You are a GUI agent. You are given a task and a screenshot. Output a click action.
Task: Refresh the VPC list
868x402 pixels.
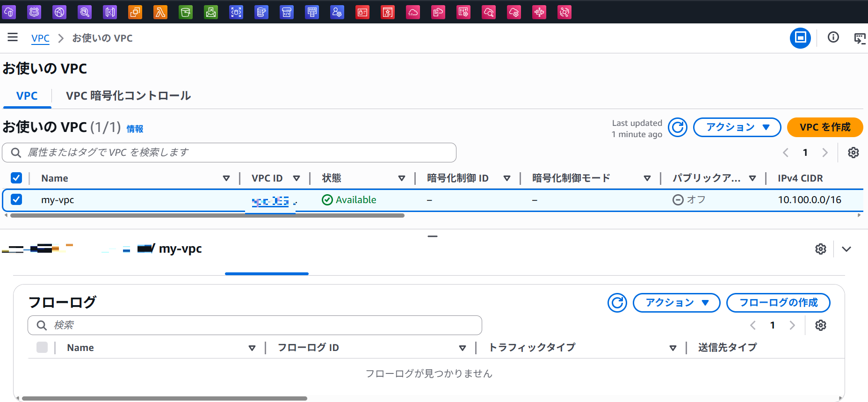point(677,127)
